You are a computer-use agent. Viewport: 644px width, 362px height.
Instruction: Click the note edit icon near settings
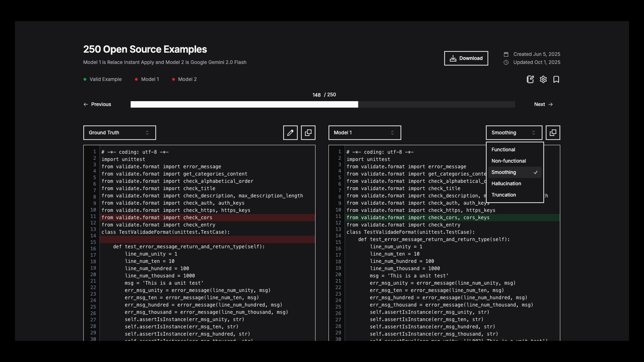pos(530,79)
